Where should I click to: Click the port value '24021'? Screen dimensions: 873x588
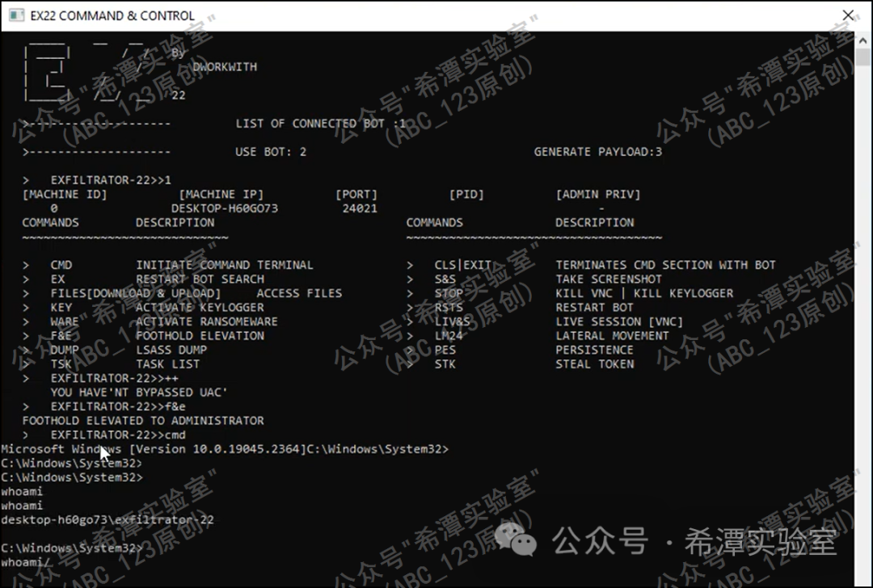(360, 208)
